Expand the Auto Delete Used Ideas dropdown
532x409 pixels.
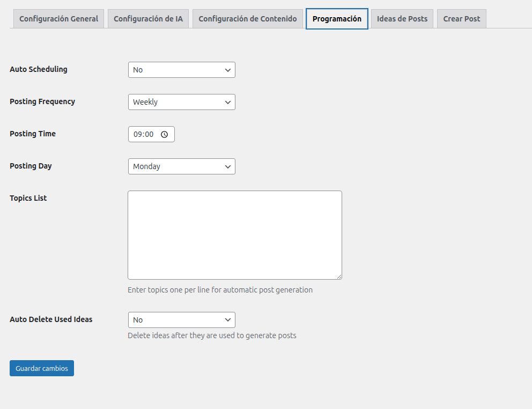(x=181, y=320)
